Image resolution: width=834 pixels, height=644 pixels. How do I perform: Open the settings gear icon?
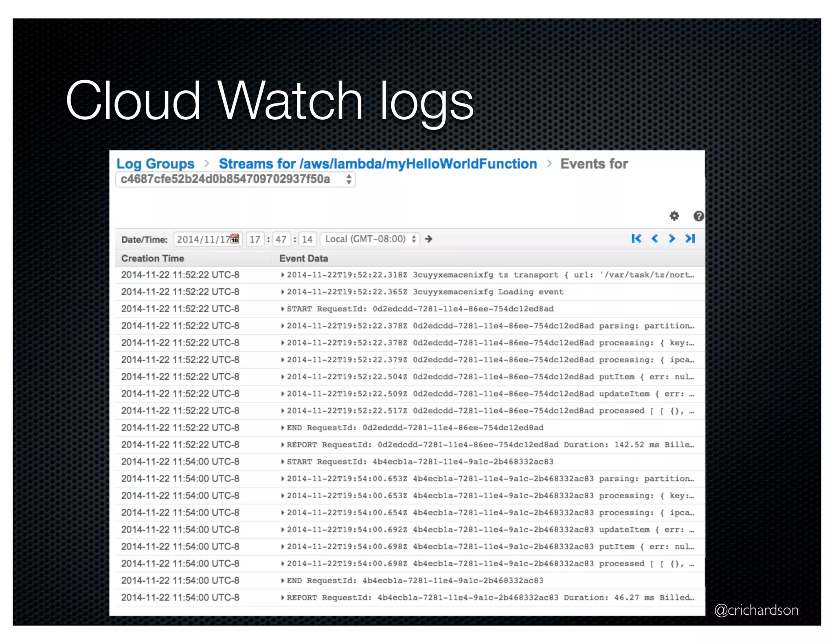click(x=674, y=216)
